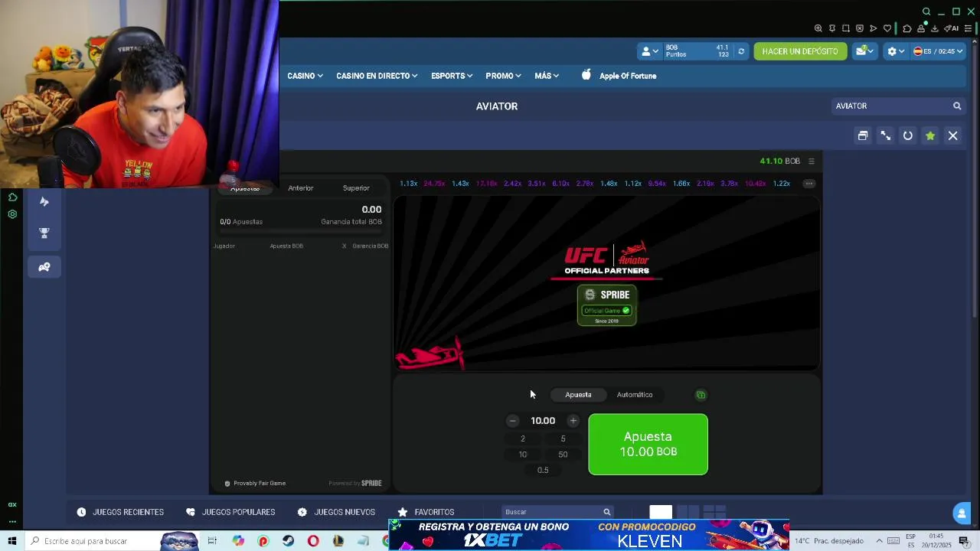
Task: Click the browser search magnifier icon
Action: pos(926,11)
